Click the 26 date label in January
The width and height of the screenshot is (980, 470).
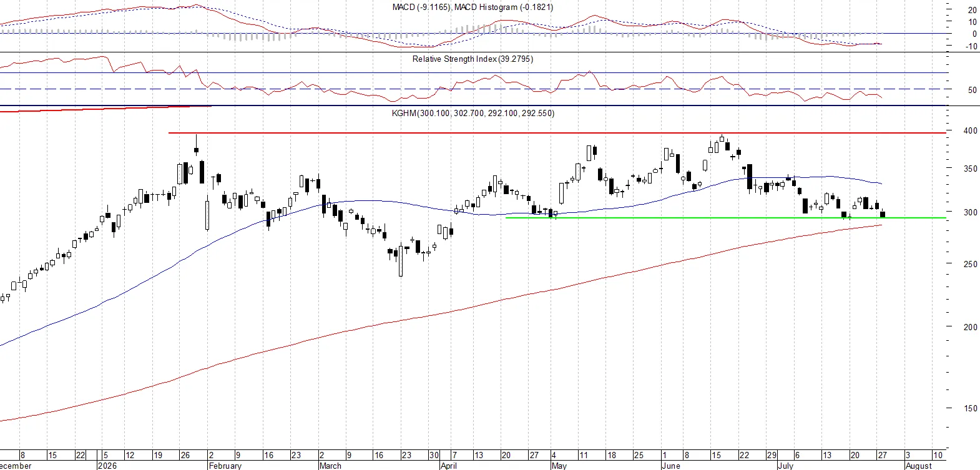(185, 455)
